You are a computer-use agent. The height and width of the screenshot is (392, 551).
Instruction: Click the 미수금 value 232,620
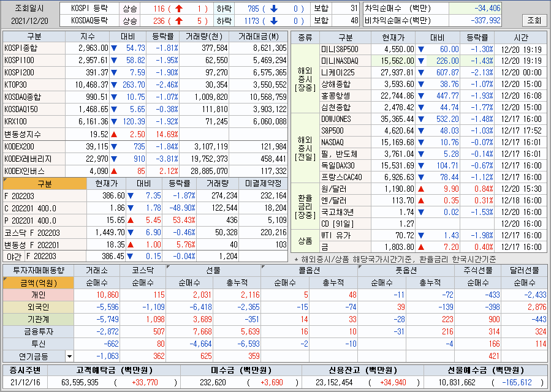pyautogui.click(x=213, y=383)
